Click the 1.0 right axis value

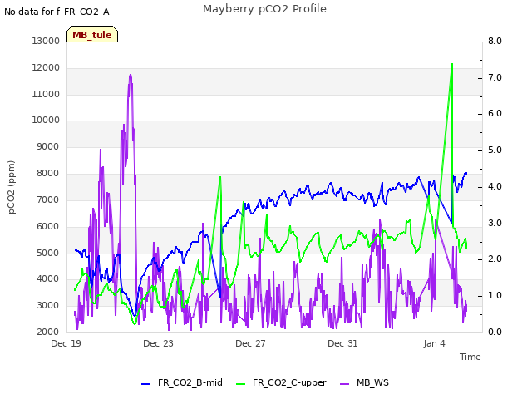[495, 296]
